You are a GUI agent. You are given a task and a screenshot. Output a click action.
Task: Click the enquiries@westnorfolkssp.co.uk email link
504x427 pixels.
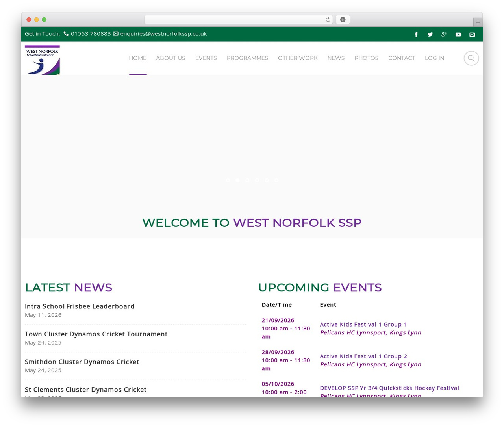coord(163,34)
